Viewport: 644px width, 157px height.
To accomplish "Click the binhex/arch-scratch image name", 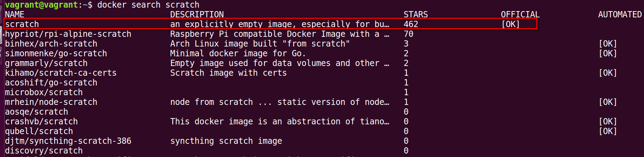I will tap(51, 44).
